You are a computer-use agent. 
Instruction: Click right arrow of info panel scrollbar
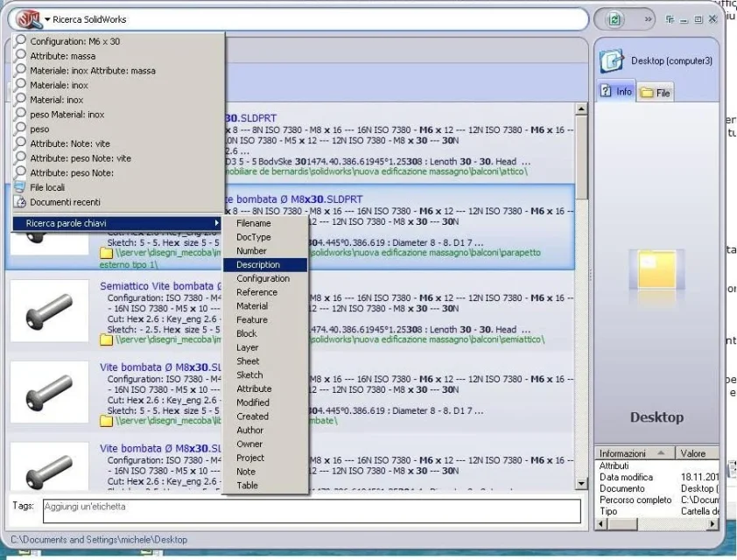coord(713,523)
